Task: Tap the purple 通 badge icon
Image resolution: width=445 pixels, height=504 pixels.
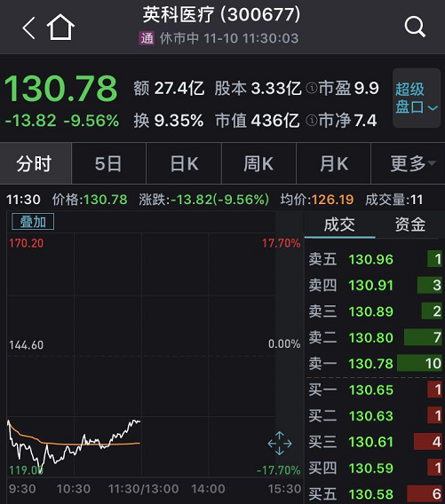Action: point(147,38)
